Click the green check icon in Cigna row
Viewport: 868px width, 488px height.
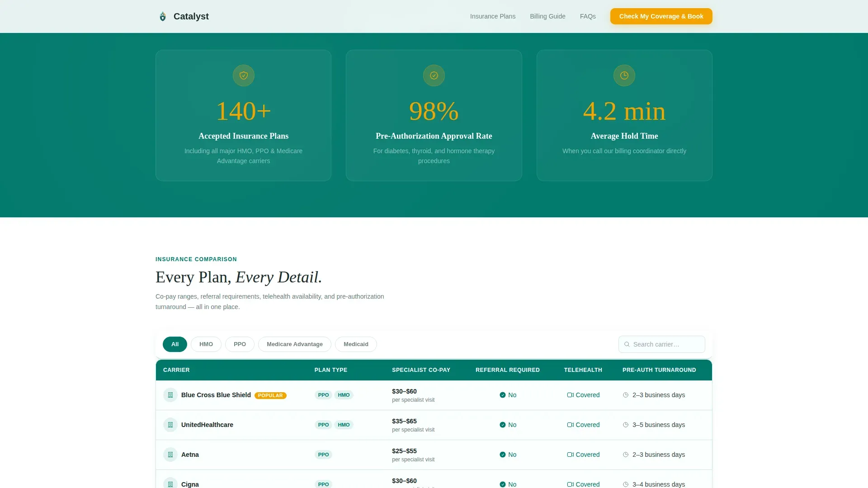point(503,484)
